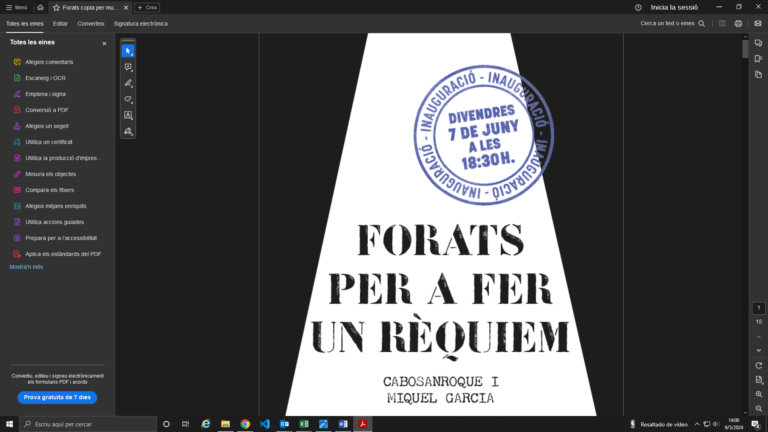Rotate the page view

coord(759,365)
